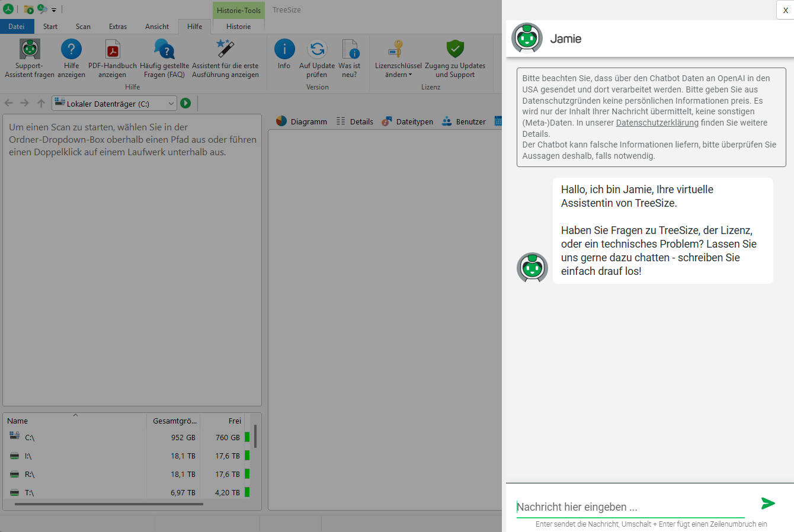Screen dimensions: 794x532
Task: Click the drive list horizontal scrollbar
Action: tap(109, 504)
